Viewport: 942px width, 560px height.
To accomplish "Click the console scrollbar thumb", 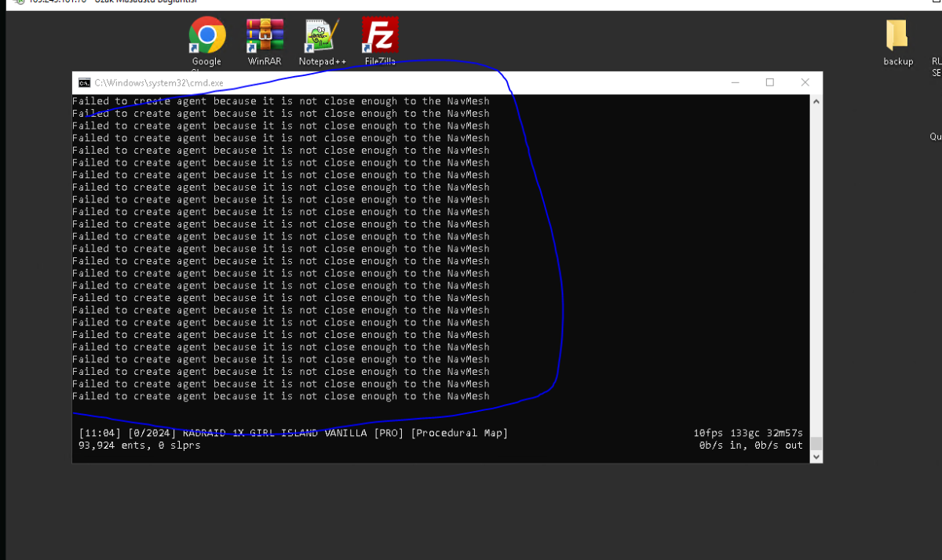I will click(816, 443).
